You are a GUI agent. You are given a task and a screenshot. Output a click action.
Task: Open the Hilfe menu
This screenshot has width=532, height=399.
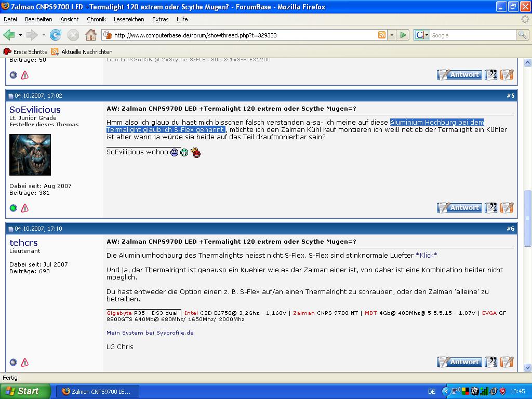pyautogui.click(x=182, y=19)
